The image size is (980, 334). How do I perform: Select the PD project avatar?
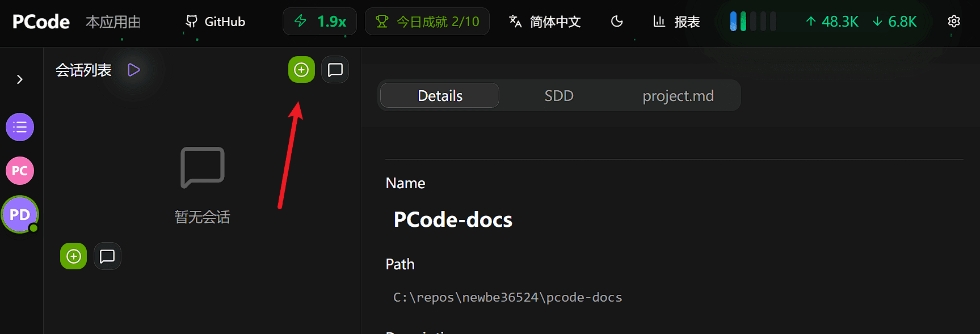pyautogui.click(x=20, y=215)
